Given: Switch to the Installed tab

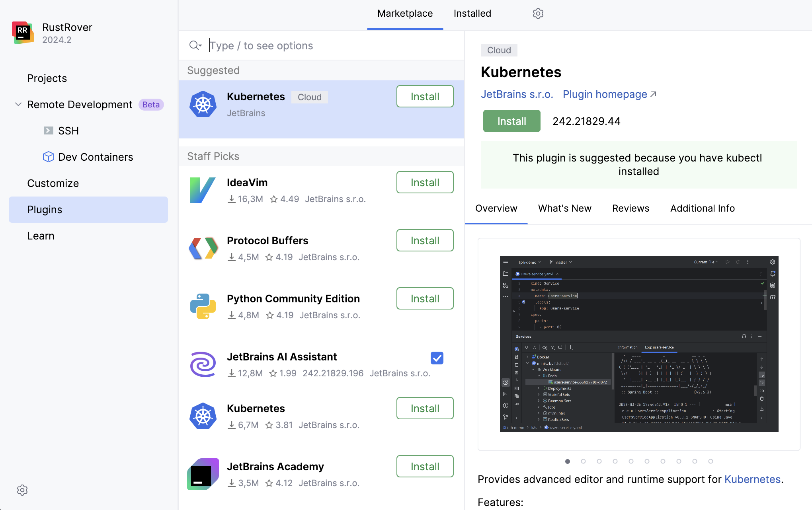Looking at the screenshot, I should (x=472, y=14).
